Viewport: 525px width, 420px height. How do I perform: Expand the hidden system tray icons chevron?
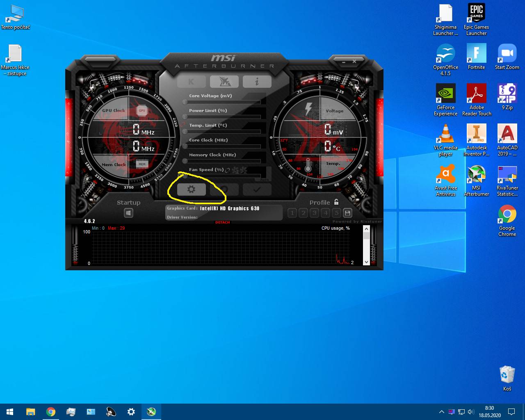pyautogui.click(x=441, y=412)
